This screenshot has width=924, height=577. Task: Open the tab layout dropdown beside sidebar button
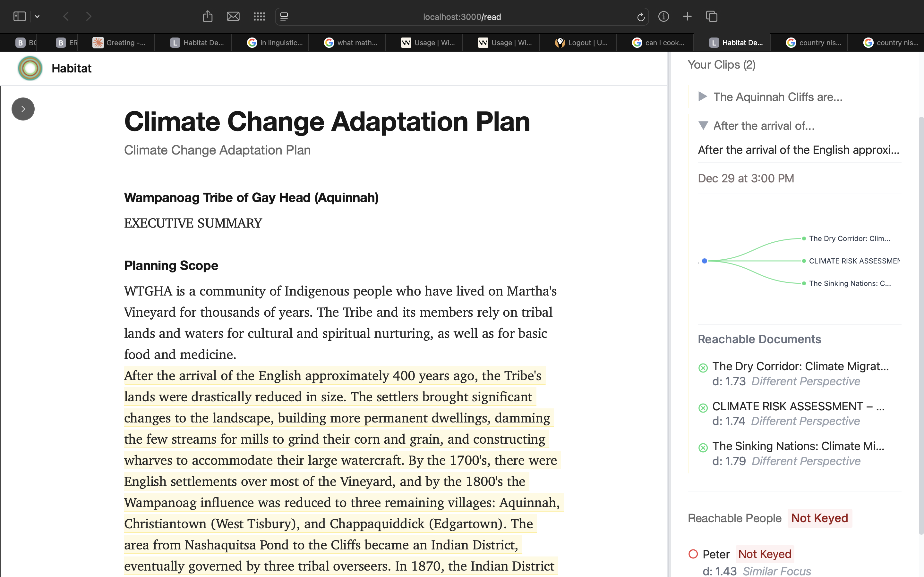(38, 16)
